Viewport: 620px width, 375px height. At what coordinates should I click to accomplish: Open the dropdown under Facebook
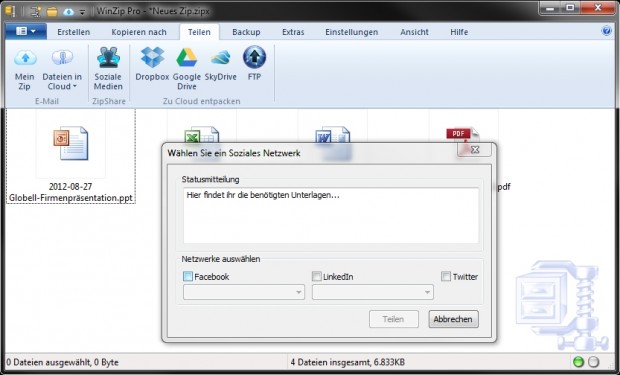pyautogui.click(x=244, y=292)
